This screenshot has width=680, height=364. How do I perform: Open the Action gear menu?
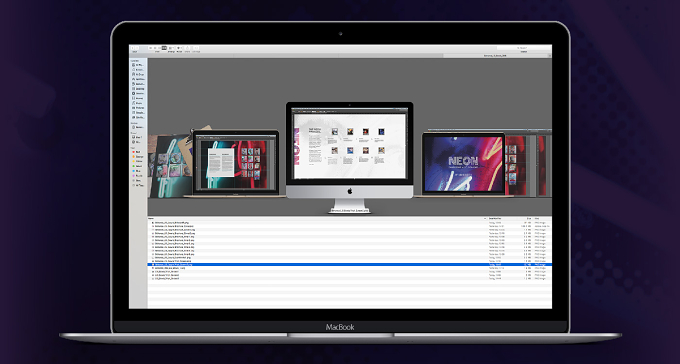click(x=179, y=48)
